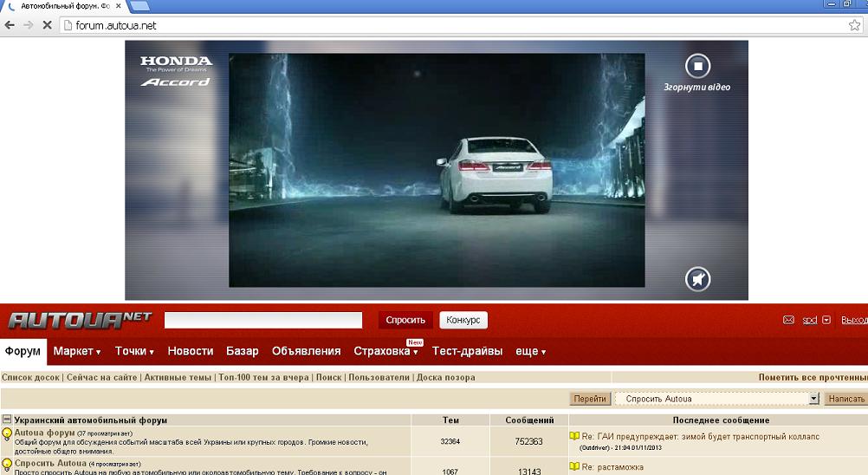868x475 pixels.
Task: Click the Конкурс button
Action: coord(463,320)
